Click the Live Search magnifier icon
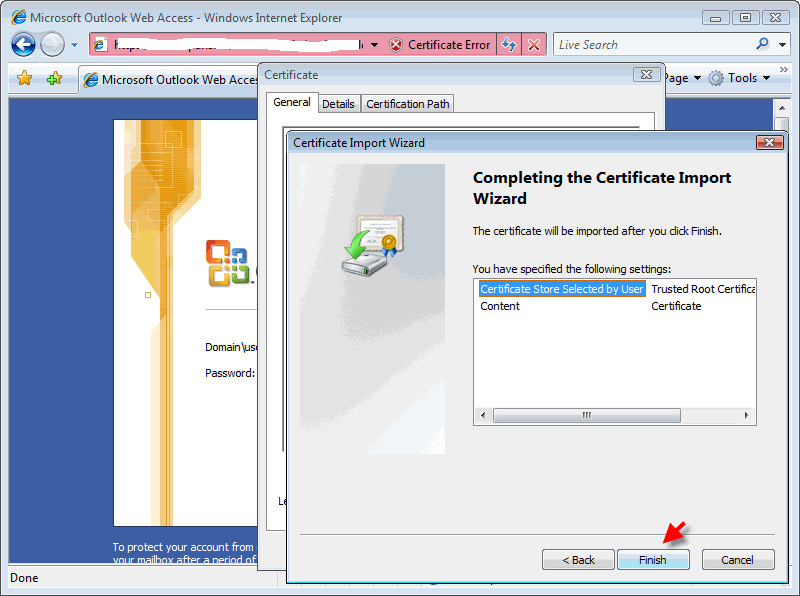 click(x=763, y=44)
